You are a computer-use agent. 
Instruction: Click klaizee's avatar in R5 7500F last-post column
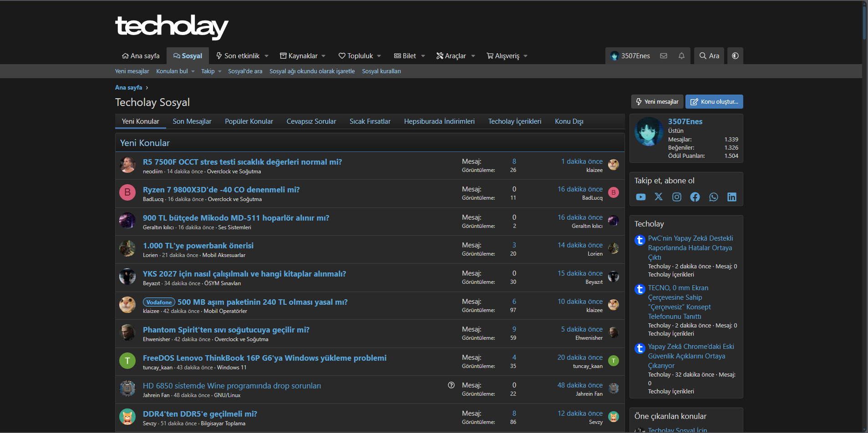614,165
